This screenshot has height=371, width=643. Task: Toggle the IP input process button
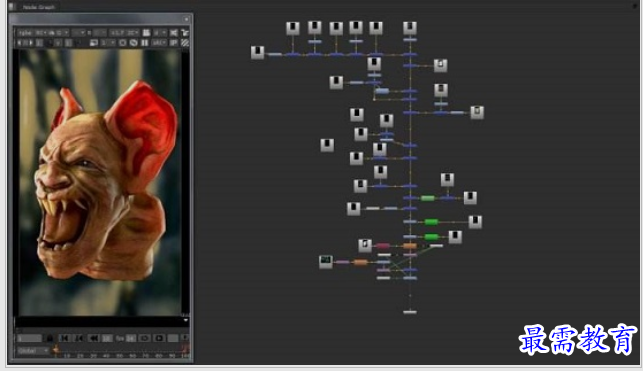coord(174,43)
